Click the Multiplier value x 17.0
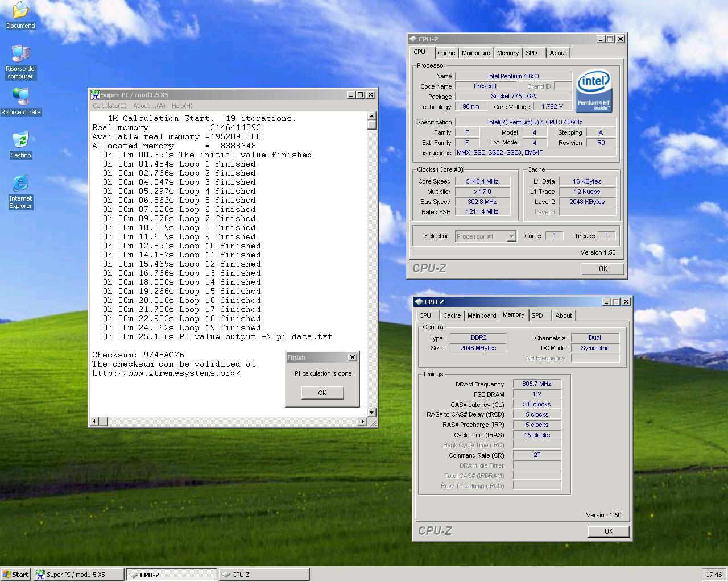Screen dimensions: 728x582 click(482, 192)
